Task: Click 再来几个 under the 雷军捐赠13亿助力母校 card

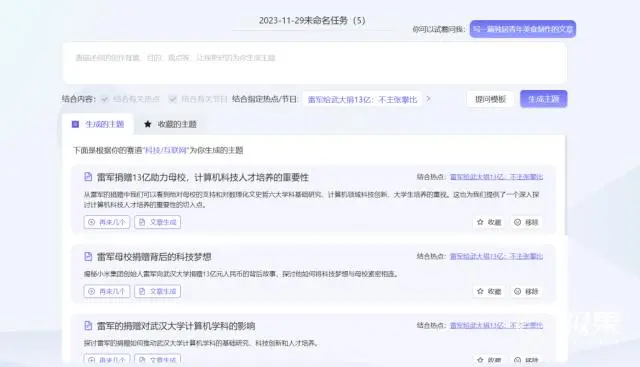Action: [x=107, y=222]
